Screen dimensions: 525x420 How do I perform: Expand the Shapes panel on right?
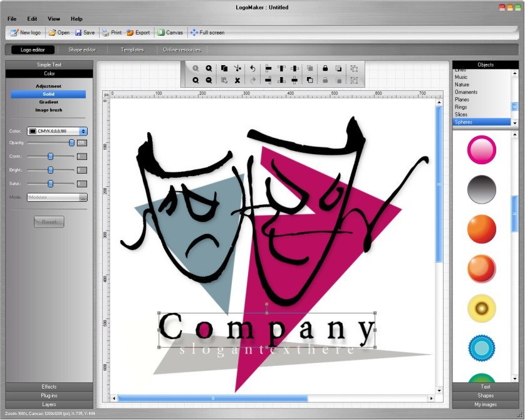tap(486, 396)
